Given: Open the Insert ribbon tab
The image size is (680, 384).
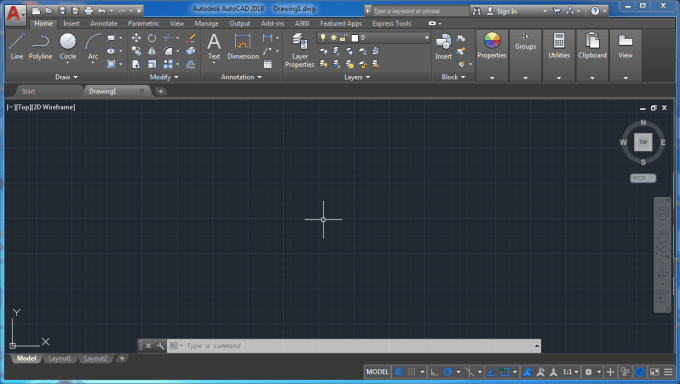Looking at the screenshot, I should pos(71,23).
